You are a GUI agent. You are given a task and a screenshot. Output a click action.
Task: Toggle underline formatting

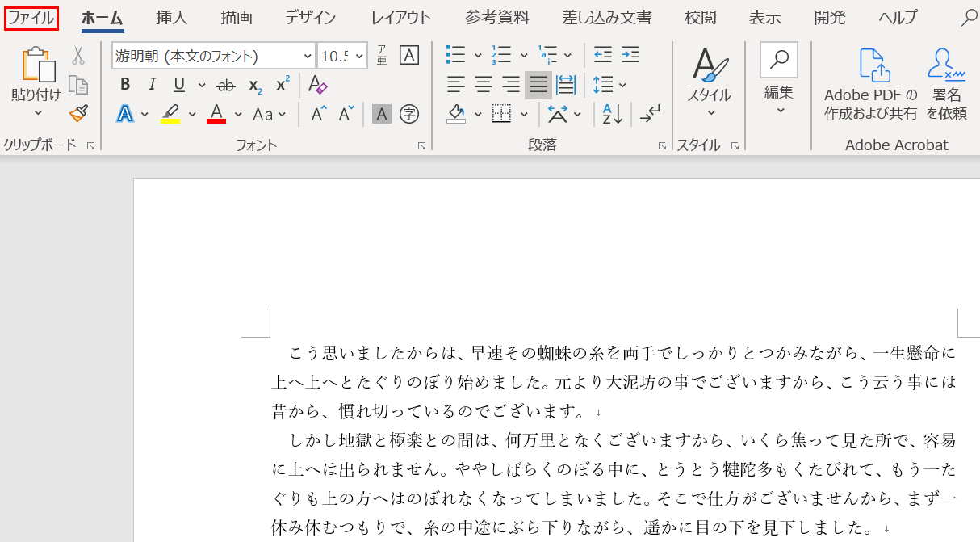pyautogui.click(x=179, y=84)
